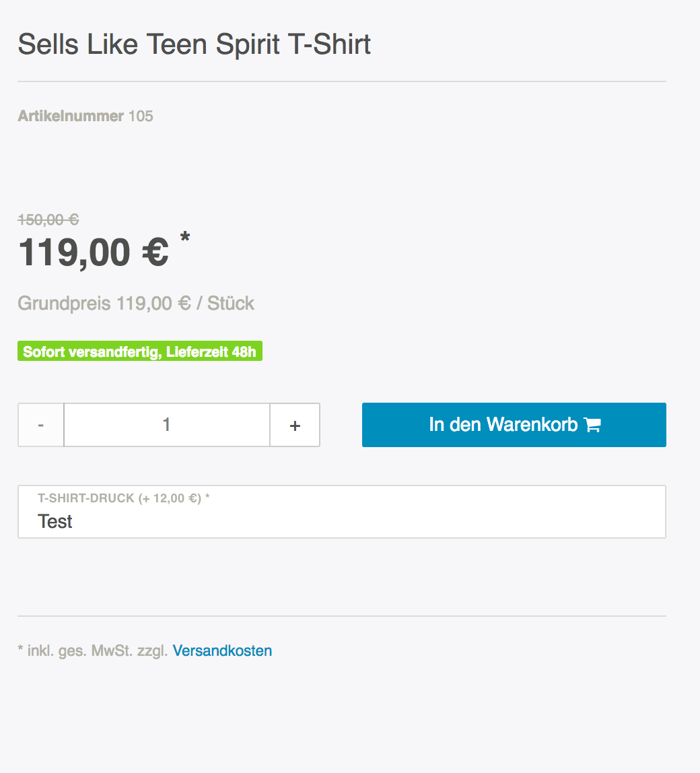Click the asterisk beside the main price
This screenshot has width=700, height=773.
pos(184,238)
